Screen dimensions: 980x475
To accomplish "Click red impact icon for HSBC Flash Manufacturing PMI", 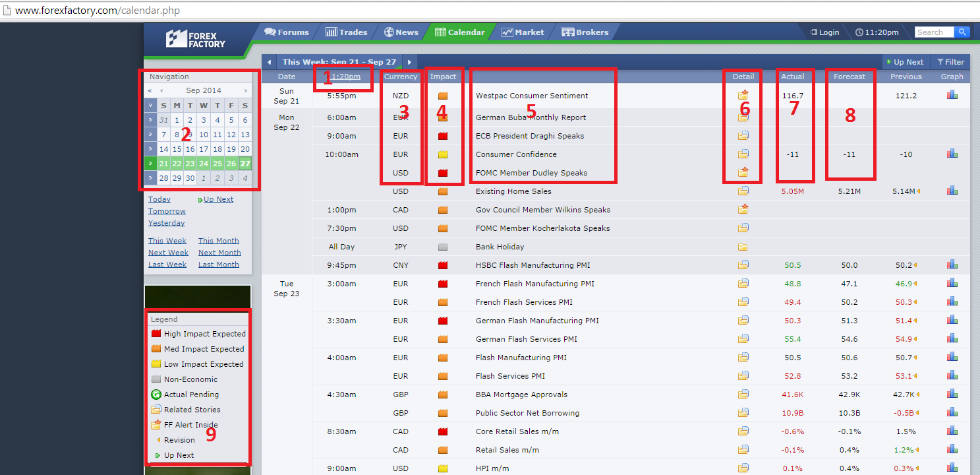I will 443,265.
